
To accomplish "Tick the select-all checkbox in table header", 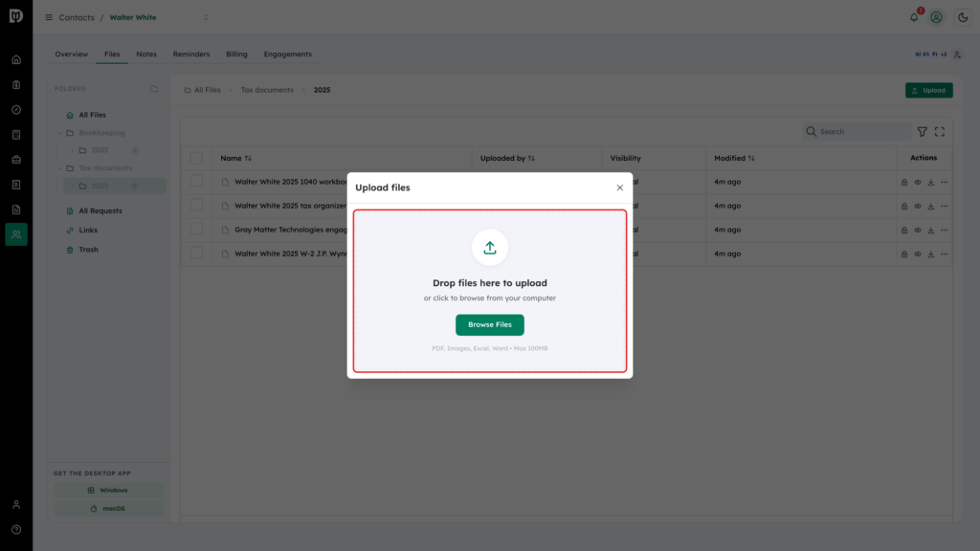I will point(196,158).
